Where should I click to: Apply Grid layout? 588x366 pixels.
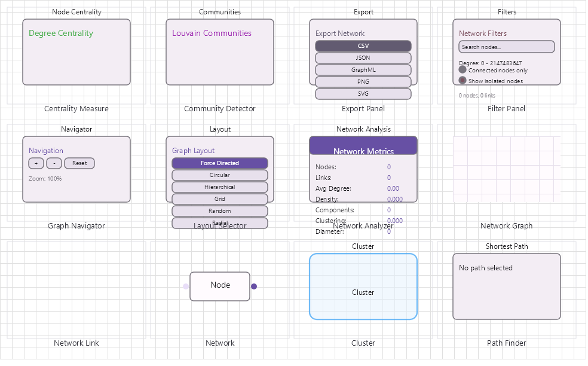[220, 199]
